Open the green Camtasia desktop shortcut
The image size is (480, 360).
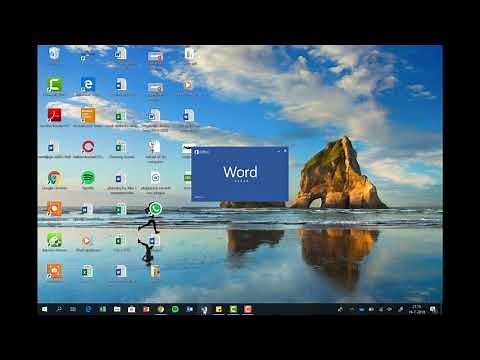pos(54,85)
